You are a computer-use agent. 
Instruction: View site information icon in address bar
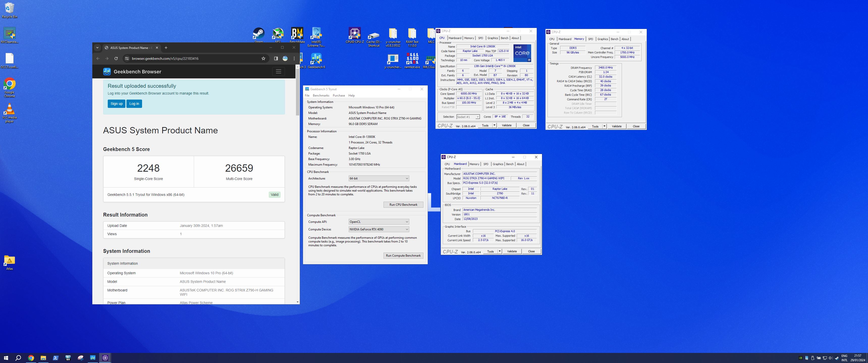coord(127,58)
